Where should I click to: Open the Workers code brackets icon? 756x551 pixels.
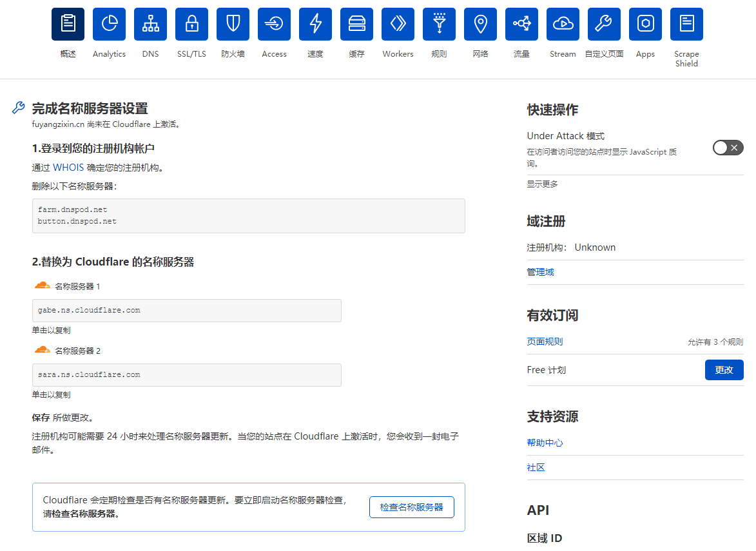(x=398, y=24)
